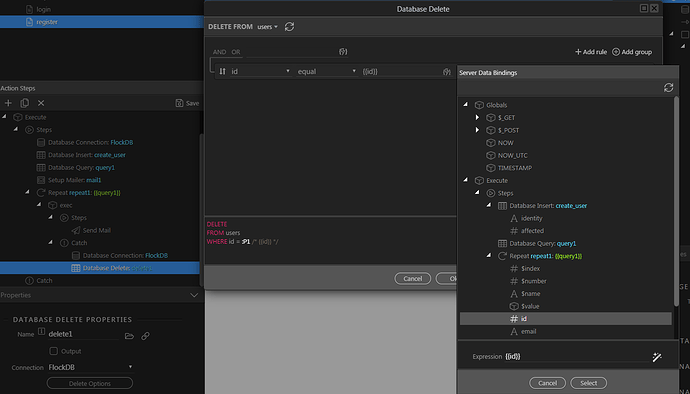Maximize the Database Delete dialog
690x394 pixels.
coord(644,8)
